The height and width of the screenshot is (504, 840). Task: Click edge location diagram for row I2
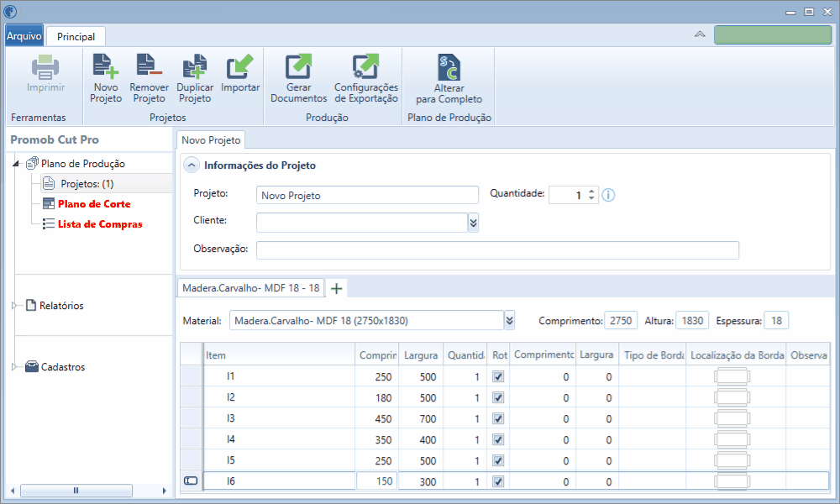coord(732,397)
